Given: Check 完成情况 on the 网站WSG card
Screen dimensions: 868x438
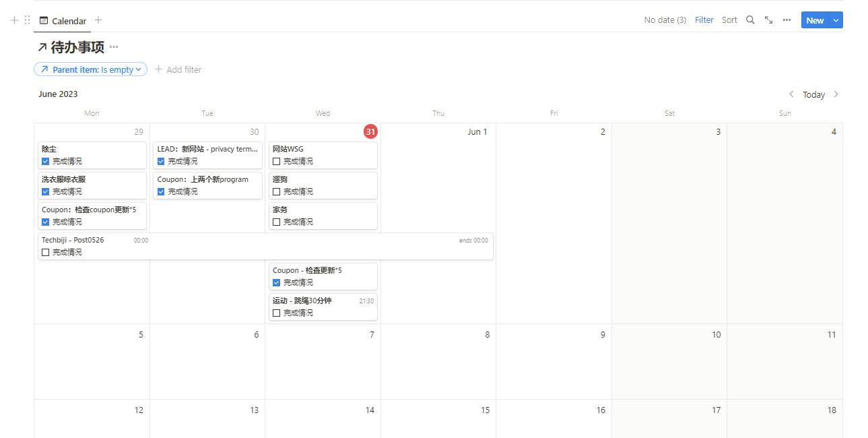Looking at the screenshot, I should pos(276,161).
